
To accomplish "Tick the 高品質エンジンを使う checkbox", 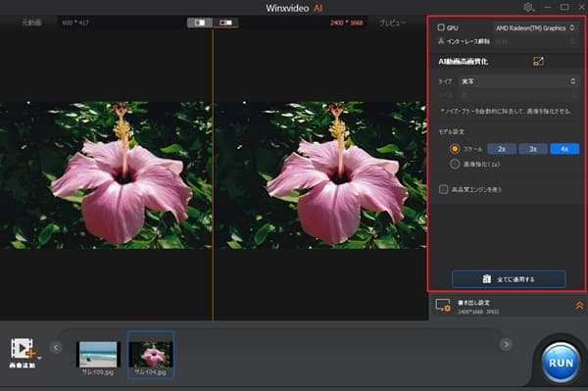I will click(443, 189).
